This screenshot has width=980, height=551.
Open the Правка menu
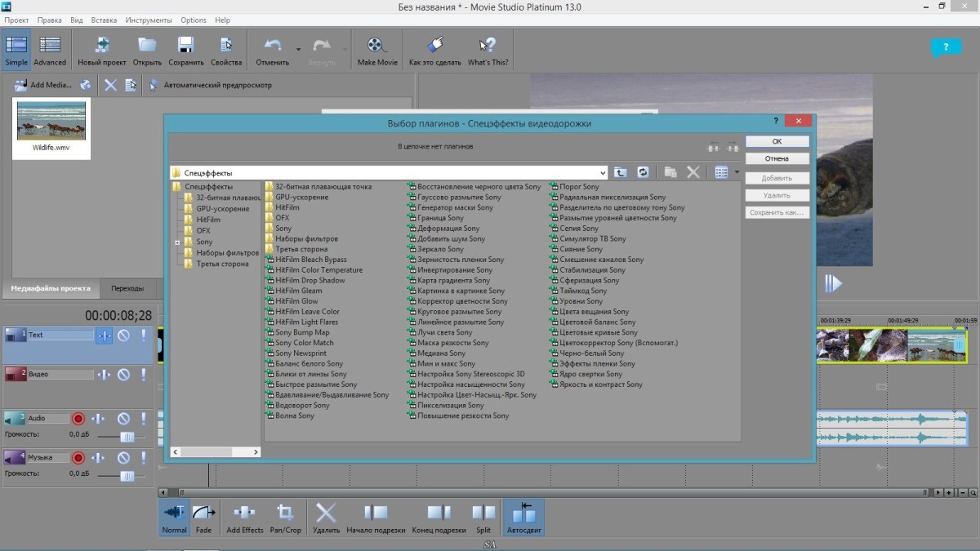coord(49,20)
